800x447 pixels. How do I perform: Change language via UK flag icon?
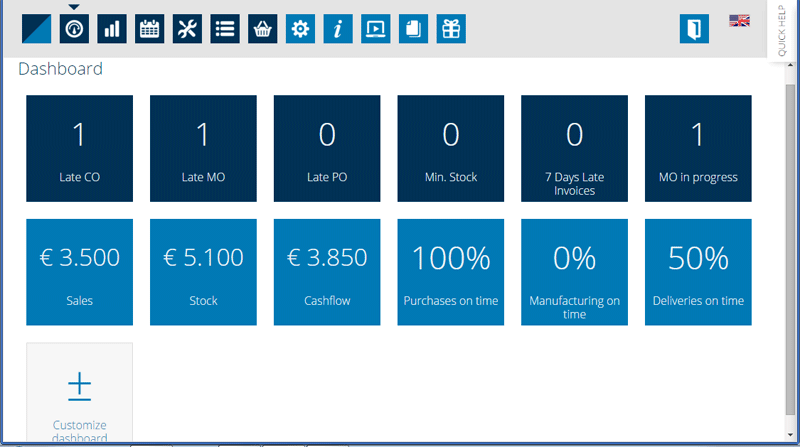(739, 20)
